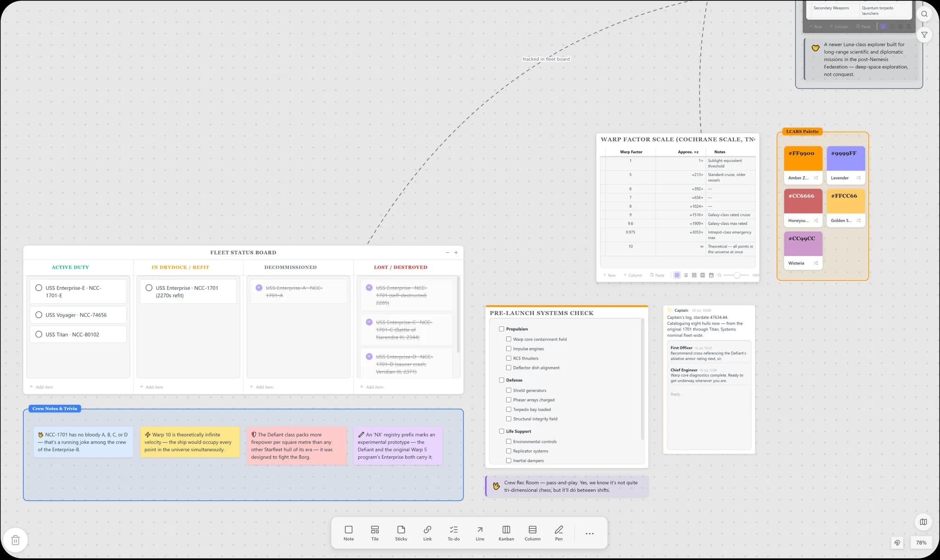Open the Warp 10 yellow sticky note
This screenshot has height=560, width=940.
pyautogui.click(x=190, y=442)
